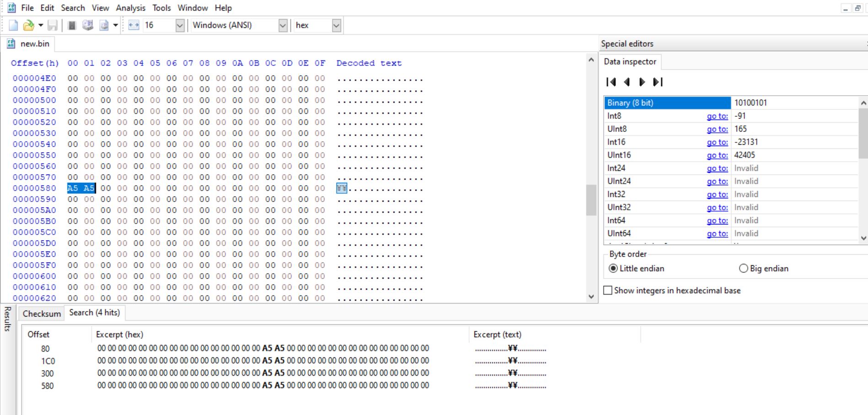Select the Little endian byte order
Image resolution: width=868 pixels, height=415 pixels.
(x=637, y=268)
